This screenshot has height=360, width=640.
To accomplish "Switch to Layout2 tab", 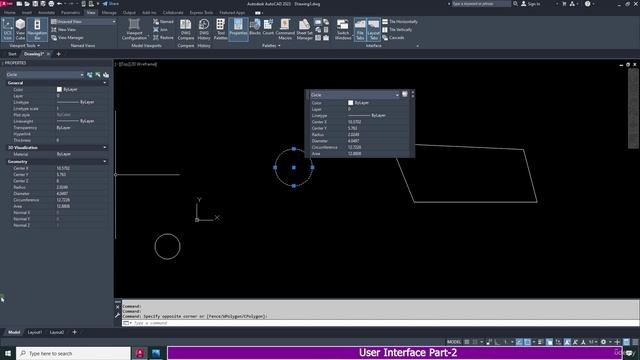I will pyautogui.click(x=57, y=332).
